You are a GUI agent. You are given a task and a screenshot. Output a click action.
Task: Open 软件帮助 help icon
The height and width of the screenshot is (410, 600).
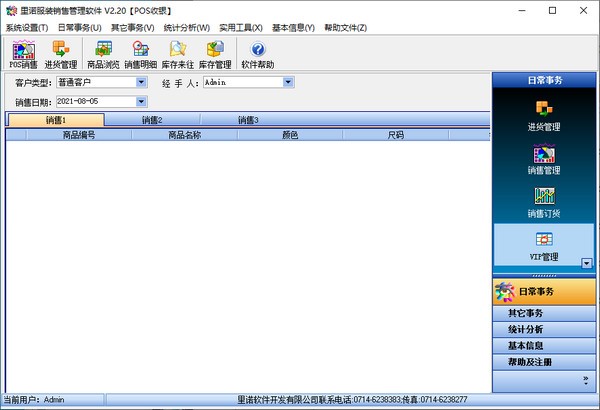tap(258, 54)
